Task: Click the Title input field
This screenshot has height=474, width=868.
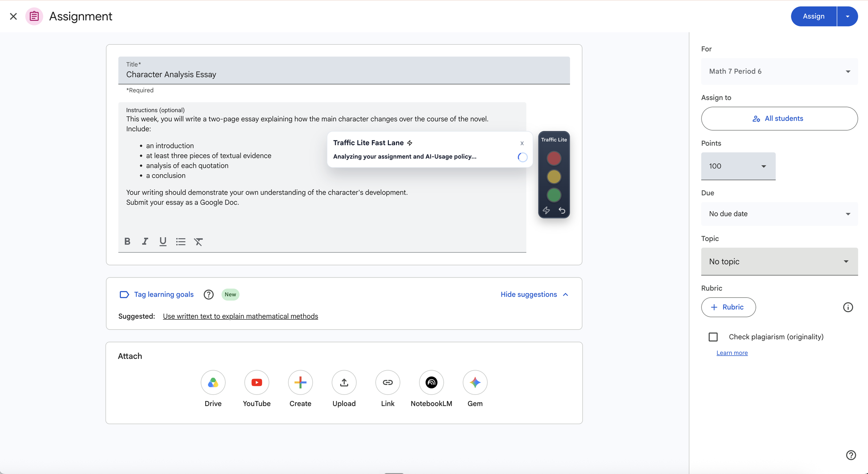Action: click(x=344, y=70)
